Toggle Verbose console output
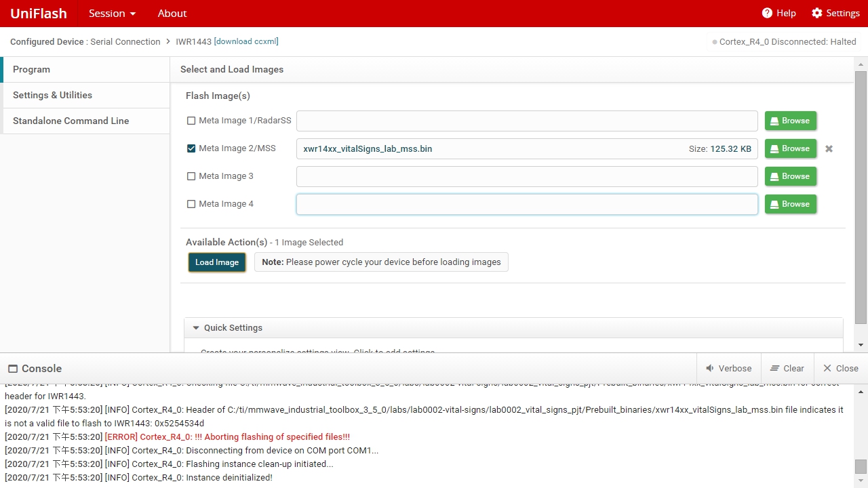This screenshot has height=488, width=868. click(729, 369)
